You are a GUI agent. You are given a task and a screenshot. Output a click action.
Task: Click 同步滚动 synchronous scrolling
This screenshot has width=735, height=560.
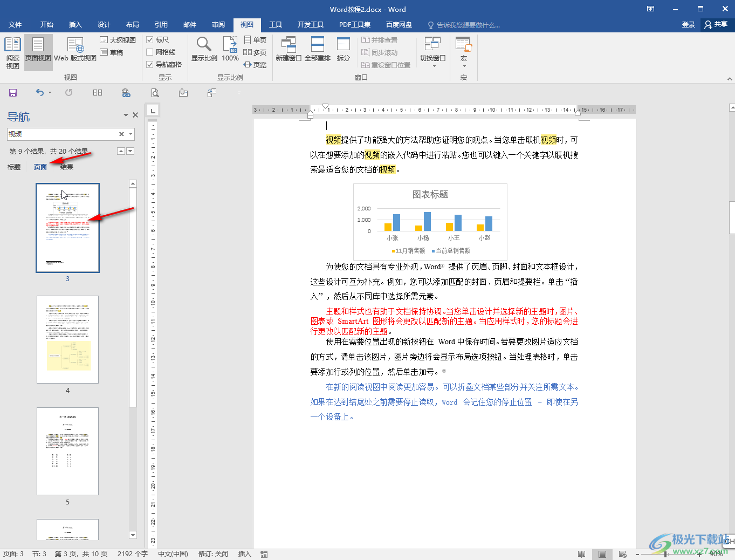(x=379, y=52)
